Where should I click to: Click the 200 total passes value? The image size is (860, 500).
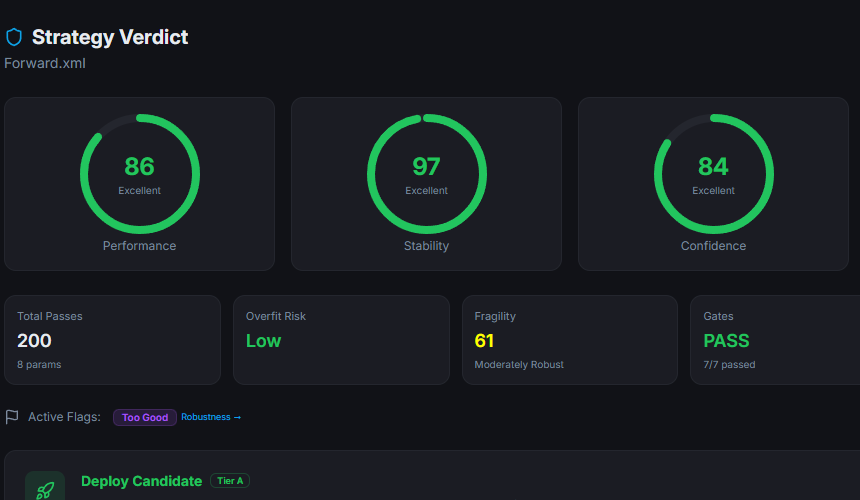tap(34, 340)
